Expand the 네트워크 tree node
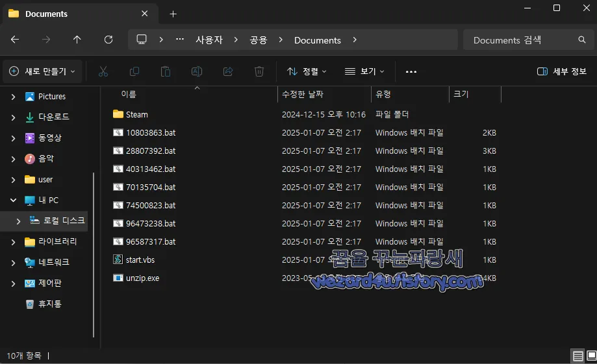Image resolution: width=597 pixels, height=364 pixels. coord(14,263)
